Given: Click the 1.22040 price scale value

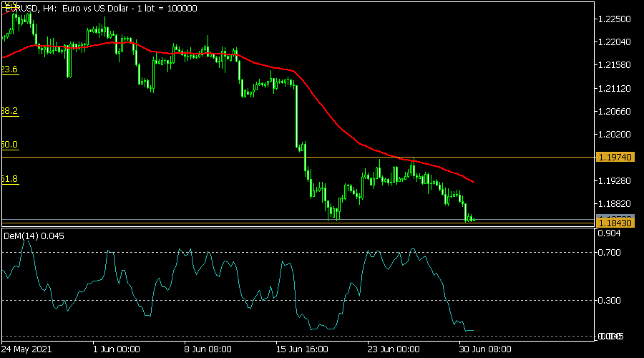Looking at the screenshot, I should [614, 42].
